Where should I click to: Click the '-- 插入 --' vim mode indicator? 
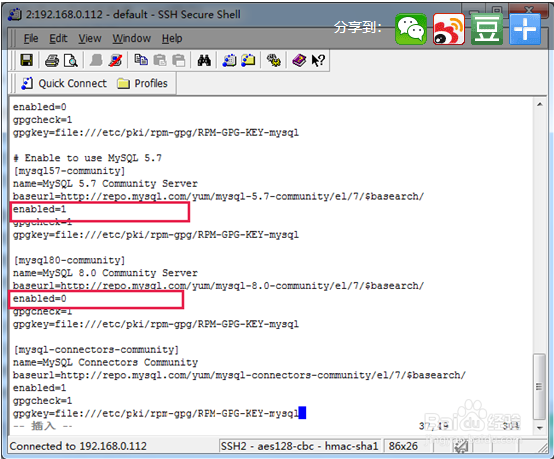coord(43,426)
